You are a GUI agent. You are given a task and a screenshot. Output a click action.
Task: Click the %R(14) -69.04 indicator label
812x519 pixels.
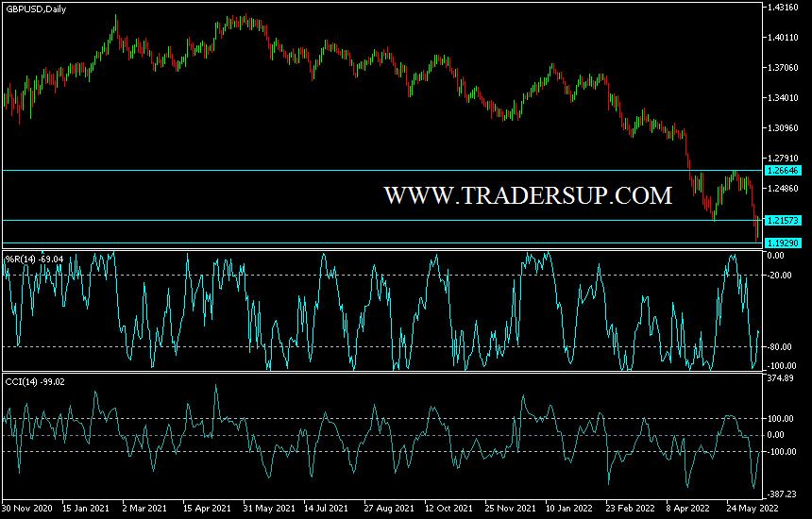[x=34, y=259]
